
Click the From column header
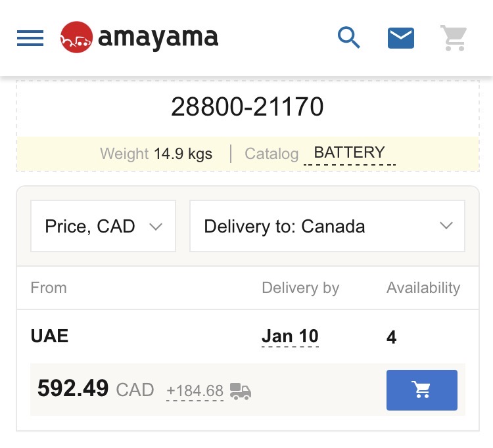pyautogui.click(x=49, y=288)
